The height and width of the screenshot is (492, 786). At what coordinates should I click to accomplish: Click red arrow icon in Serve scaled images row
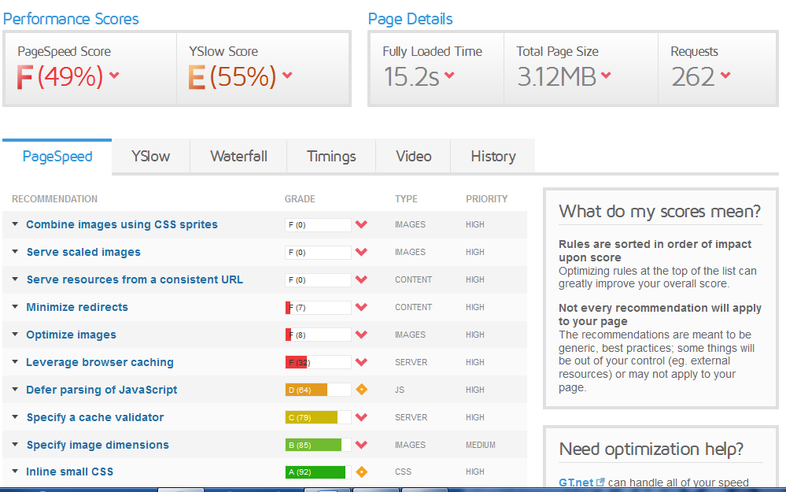(x=361, y=252)
